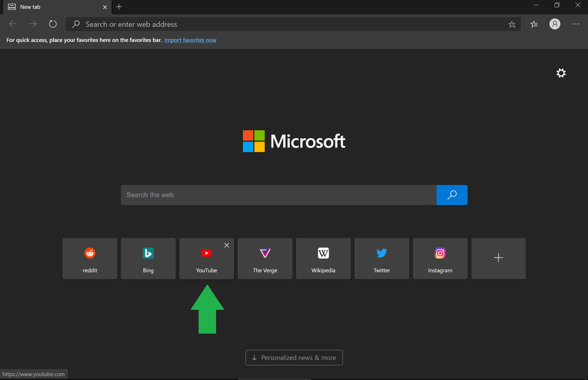Focus the Search or enter web address bar
Viewport: 588px width, 380px height.
tap(293, 24)
